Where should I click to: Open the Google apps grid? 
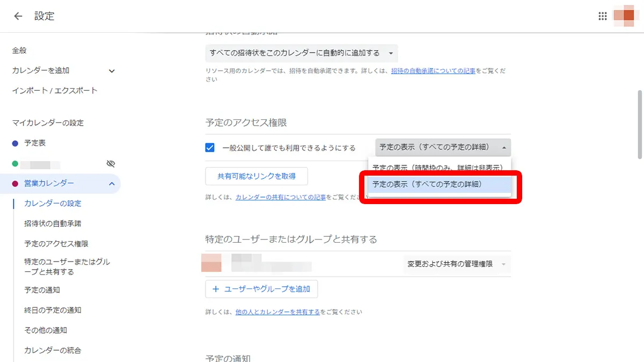(603, 16)
